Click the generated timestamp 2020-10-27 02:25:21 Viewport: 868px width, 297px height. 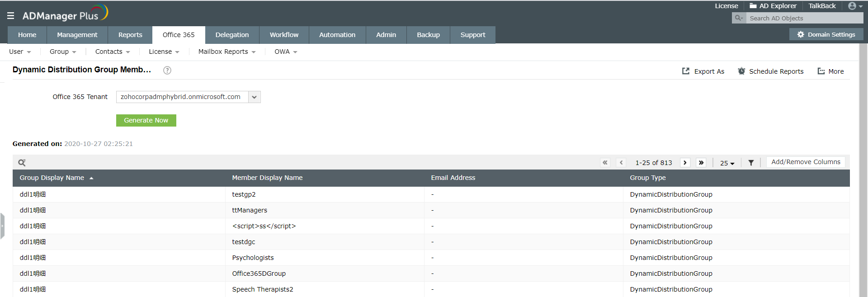click(x=99, y=144)
